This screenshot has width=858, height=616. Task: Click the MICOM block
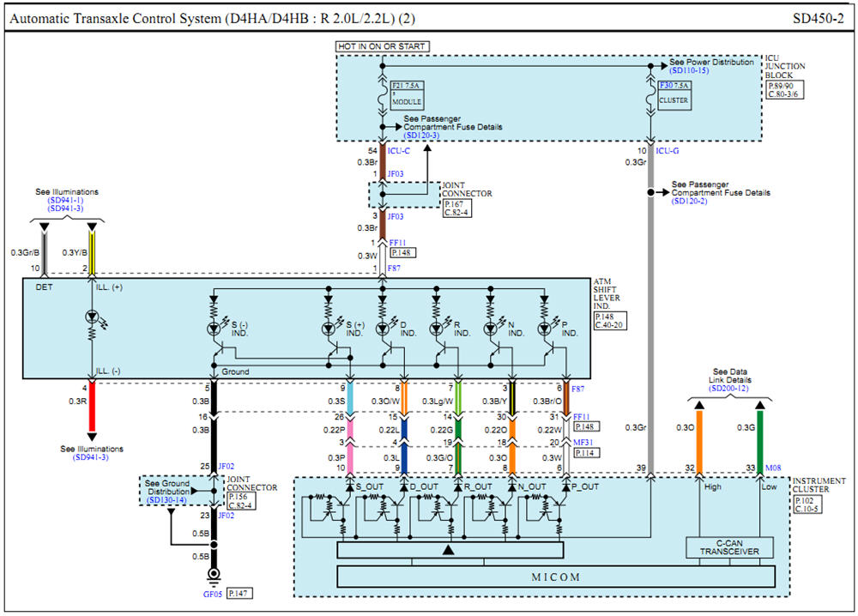tap(556, 577)
